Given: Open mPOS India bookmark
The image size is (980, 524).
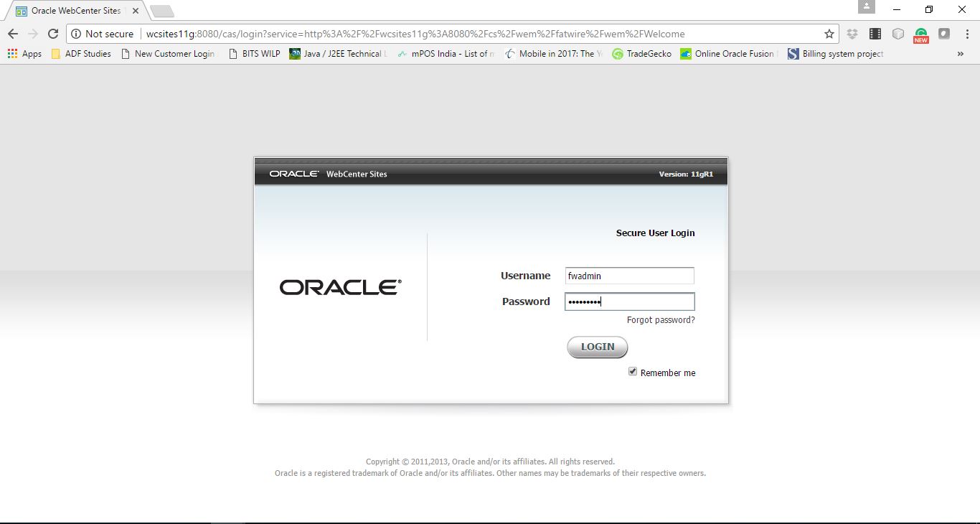Looking at the screenshot, I should [446, 54].
